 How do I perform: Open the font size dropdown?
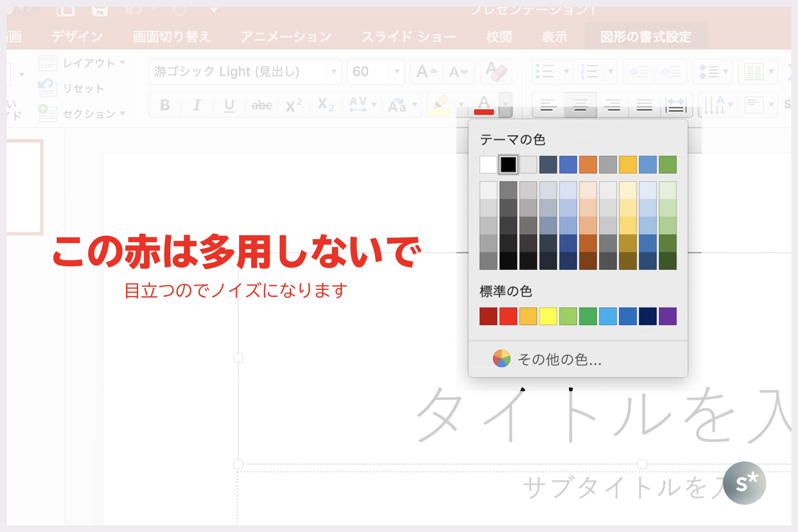(397, 72)
